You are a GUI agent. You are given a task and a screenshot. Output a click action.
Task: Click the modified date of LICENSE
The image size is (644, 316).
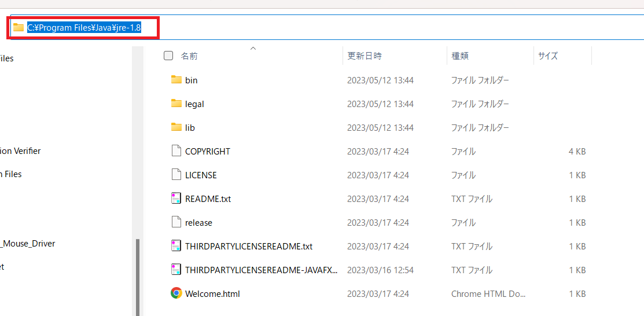[x=378, y=175]
